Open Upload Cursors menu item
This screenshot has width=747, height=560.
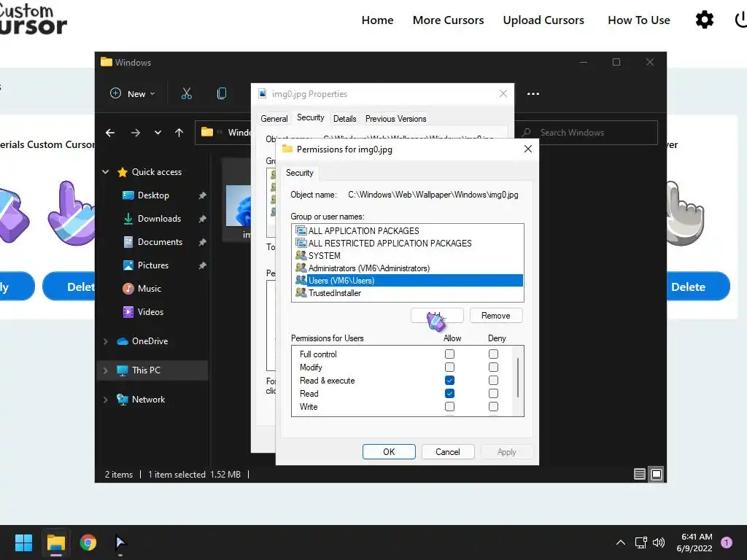[x=543, y=20]
